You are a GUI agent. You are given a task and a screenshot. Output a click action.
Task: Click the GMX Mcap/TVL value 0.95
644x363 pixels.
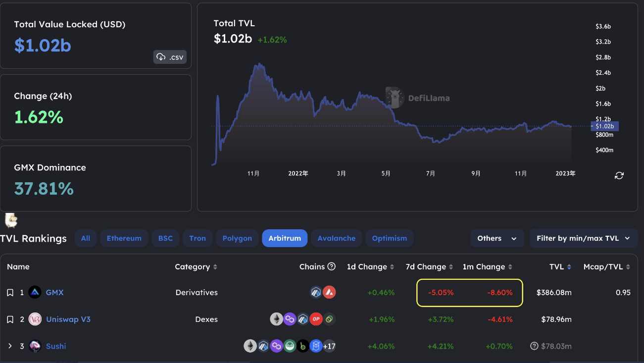pos(623,293)
